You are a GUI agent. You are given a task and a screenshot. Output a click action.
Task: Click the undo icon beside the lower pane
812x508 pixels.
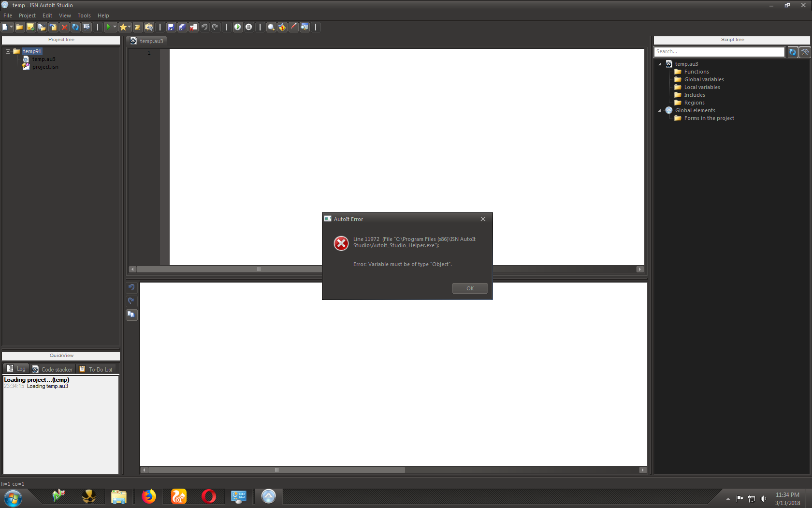pos(131,287)
